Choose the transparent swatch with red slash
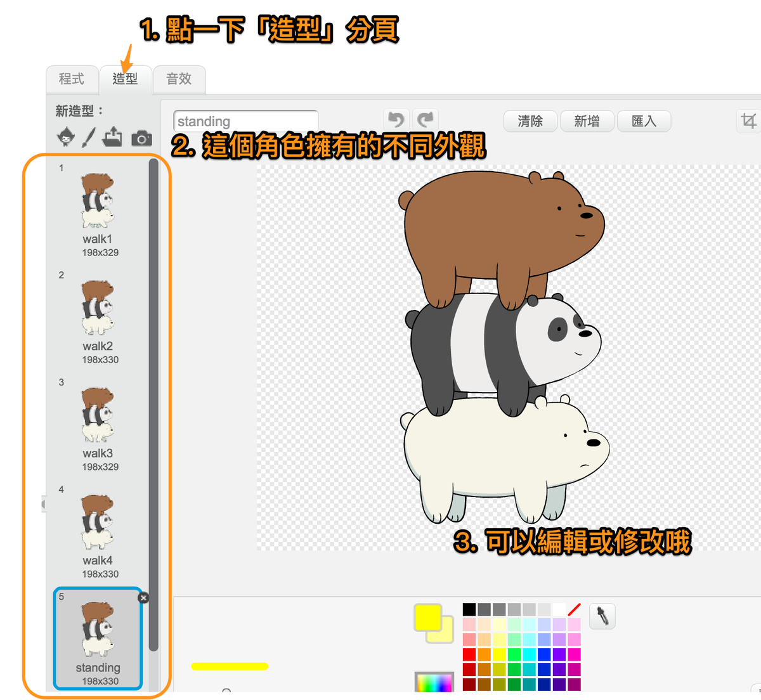761x700 pixels. (x=574, y=609)
